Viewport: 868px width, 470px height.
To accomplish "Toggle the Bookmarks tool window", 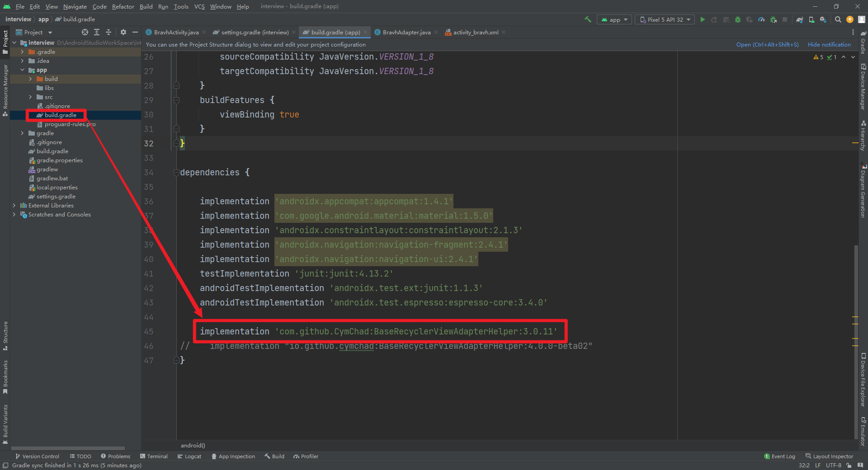I will [5, 377].
